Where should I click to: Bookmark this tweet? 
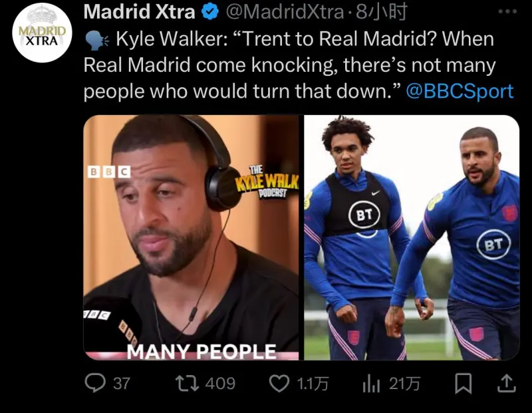463,383
